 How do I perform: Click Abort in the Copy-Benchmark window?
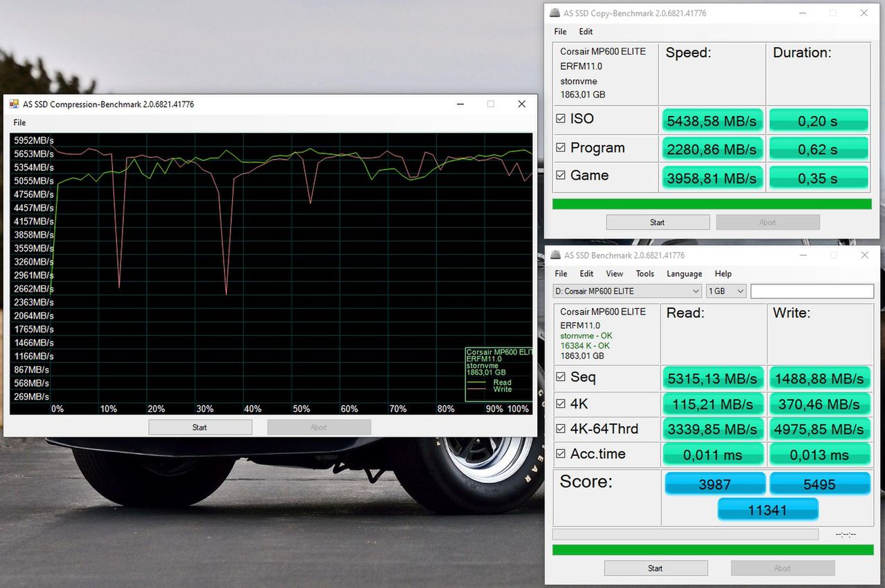click(767, 222)
